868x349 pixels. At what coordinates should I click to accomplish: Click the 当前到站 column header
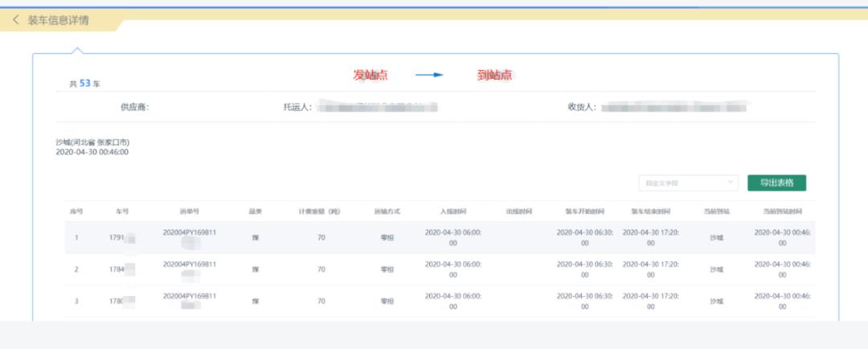716,211
